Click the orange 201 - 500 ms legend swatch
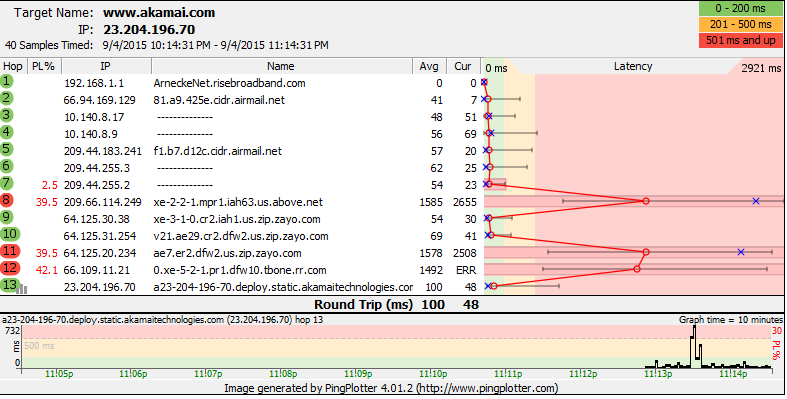 (740, 24)
